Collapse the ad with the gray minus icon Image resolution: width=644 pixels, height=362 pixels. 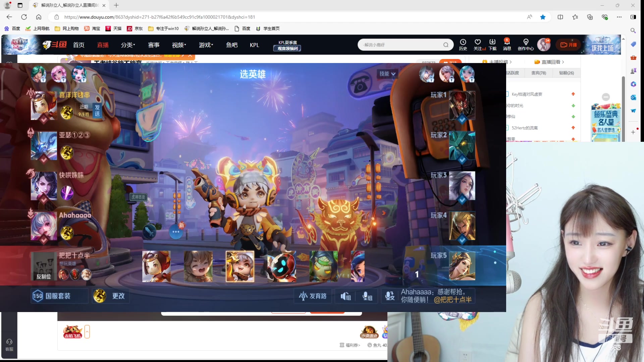[606, 97]
